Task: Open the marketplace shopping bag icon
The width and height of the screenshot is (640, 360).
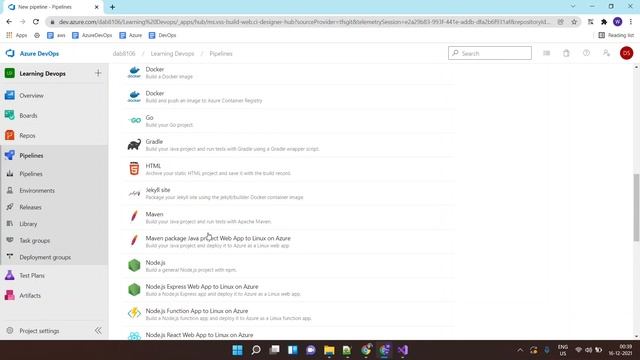Action: 566,53
